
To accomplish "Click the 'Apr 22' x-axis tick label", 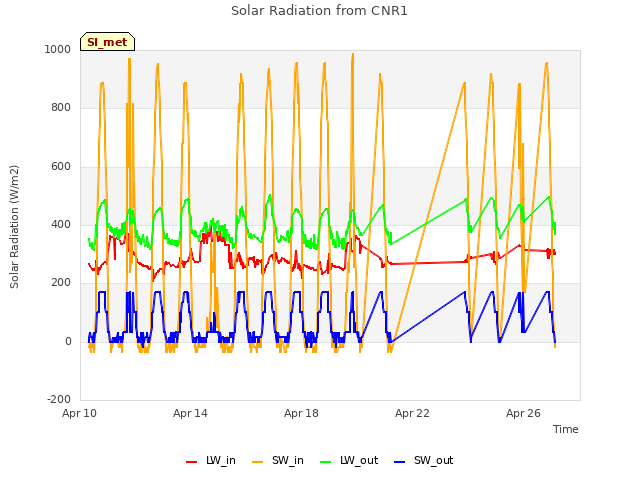I will [412, 413].
